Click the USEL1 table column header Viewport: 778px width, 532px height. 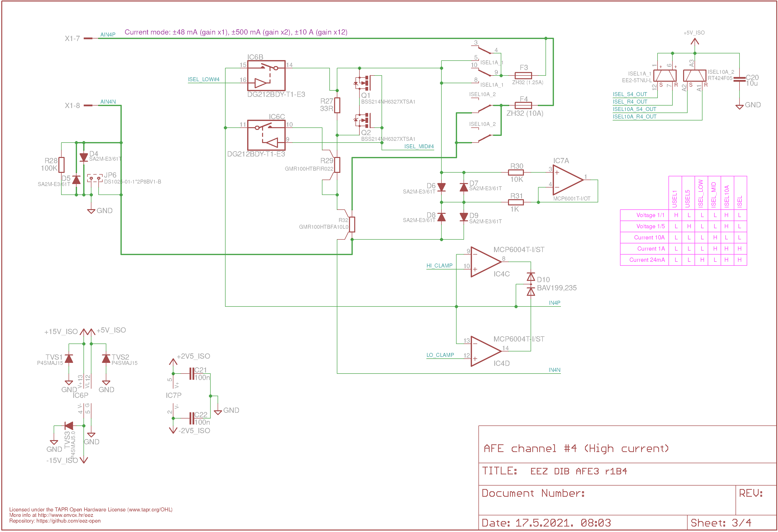tap(675, 199)
